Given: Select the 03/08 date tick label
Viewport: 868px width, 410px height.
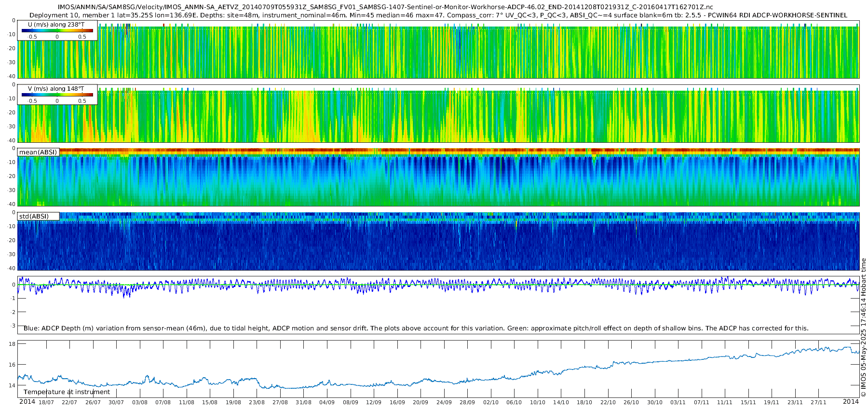Looking at the screenshot, I should point(140,402).
